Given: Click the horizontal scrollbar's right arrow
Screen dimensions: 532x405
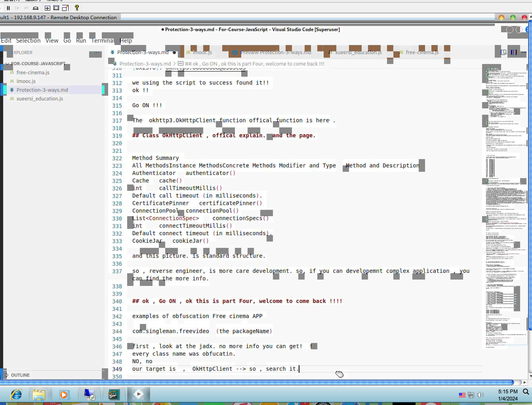Looking at the screenshot, I should point(524,383).
